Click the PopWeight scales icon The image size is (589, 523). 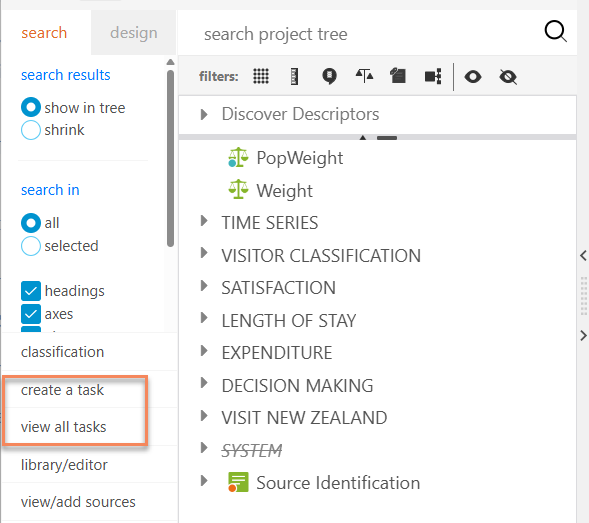coord(238,157)
